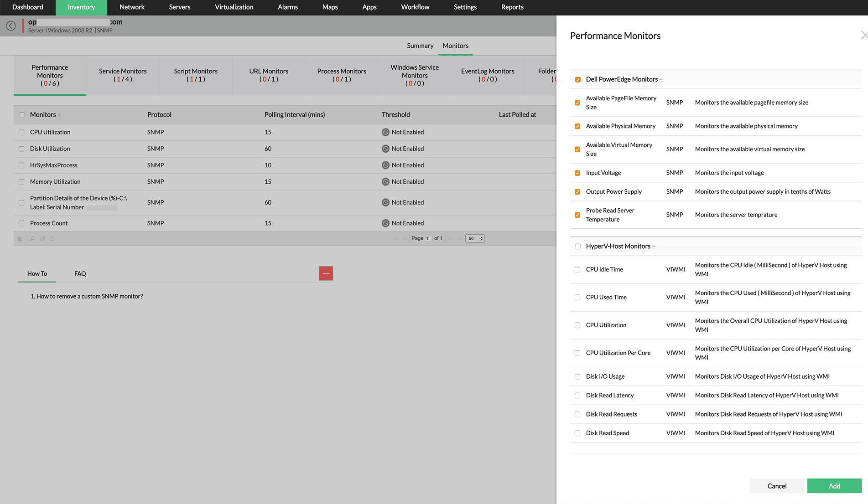Click the Not Enabled threshold icon for CPU Utilization

[385, 132]
